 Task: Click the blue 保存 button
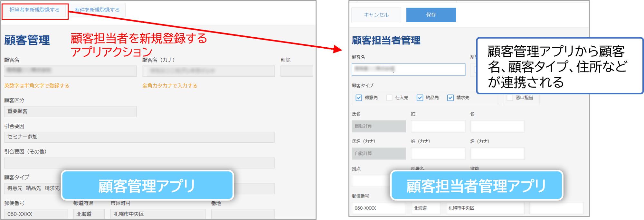[x=431, y=15]
